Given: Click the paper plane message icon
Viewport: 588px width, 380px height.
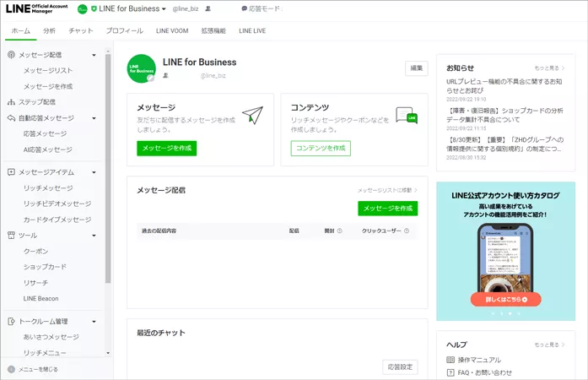Looking at the screenshot, I should 252,116.
